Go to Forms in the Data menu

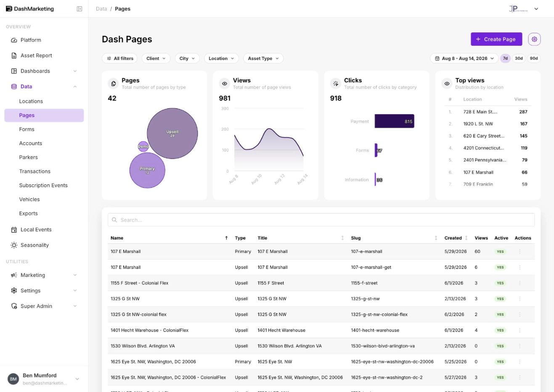(x=27, y=129)
